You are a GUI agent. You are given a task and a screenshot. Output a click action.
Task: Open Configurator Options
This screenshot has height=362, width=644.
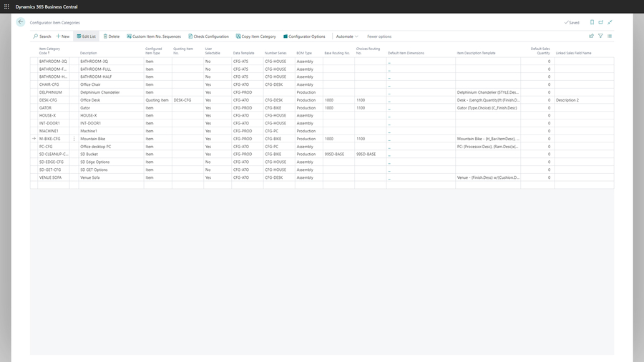tap(304, 36)
